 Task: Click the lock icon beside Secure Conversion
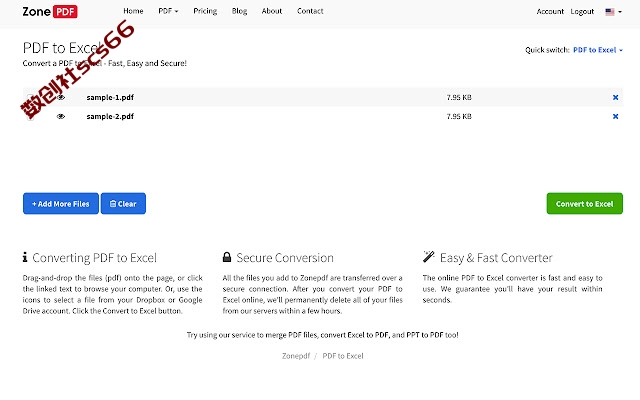[227, 257]
